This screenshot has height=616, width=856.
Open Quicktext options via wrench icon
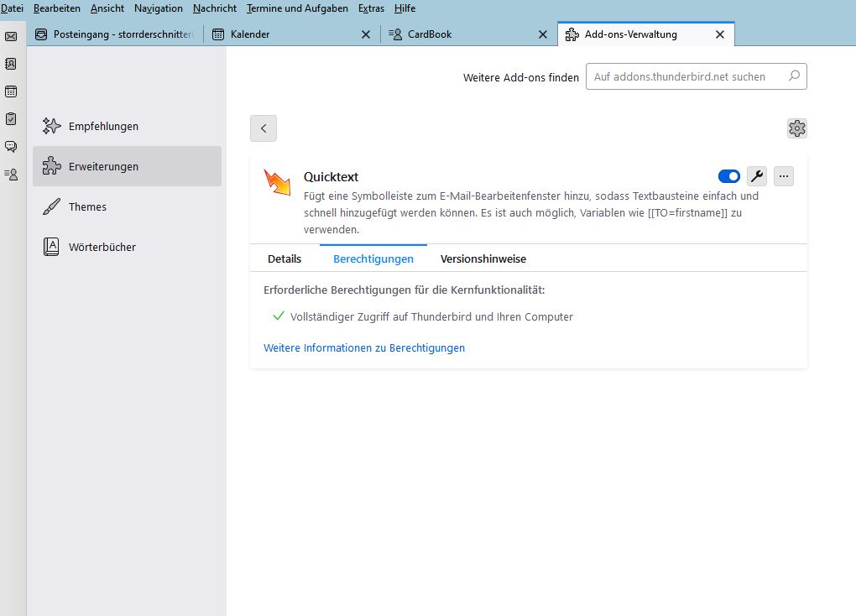pos(757,176)
